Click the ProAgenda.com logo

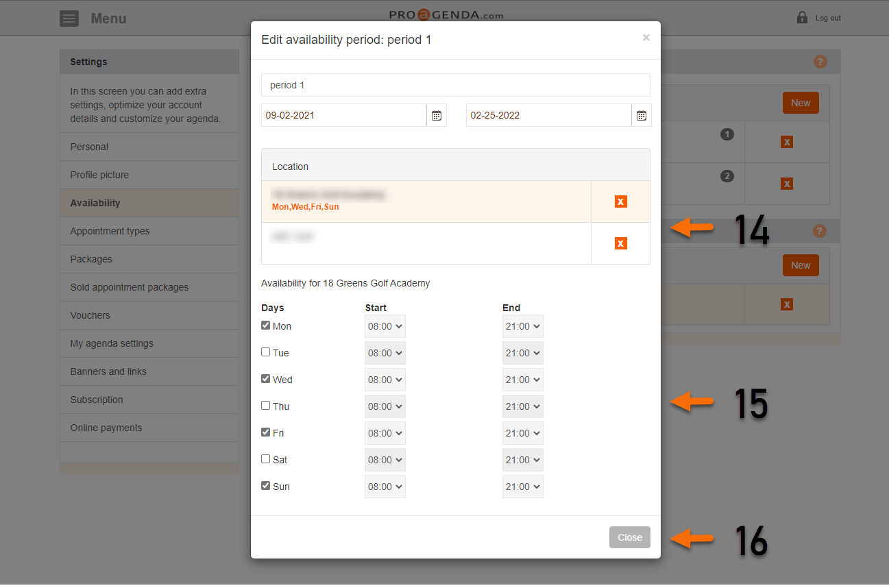(446, 14)
